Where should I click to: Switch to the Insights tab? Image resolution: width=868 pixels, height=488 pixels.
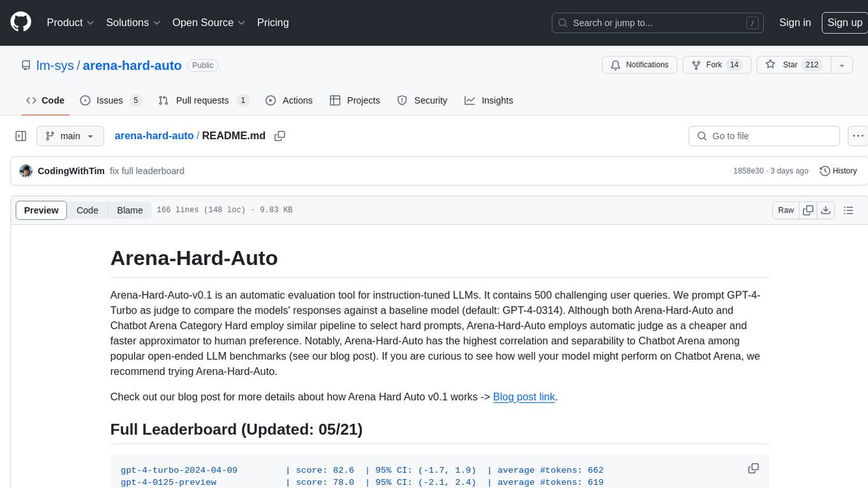click(x=489, y=100)
